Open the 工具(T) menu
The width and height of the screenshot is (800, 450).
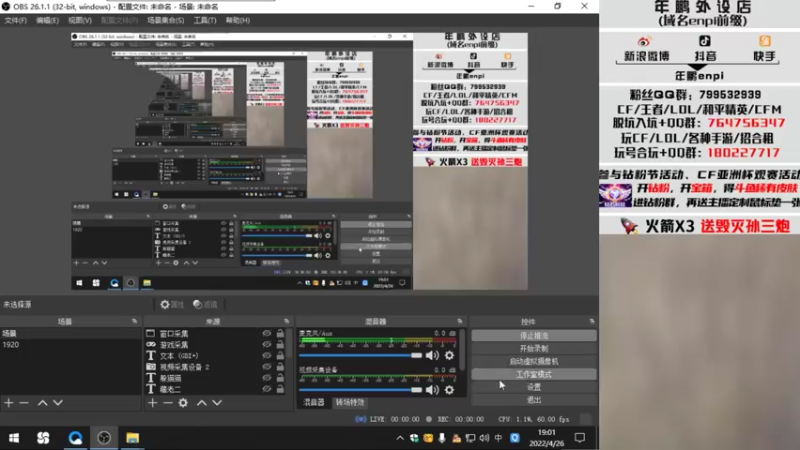pyautogui.click(x=205, y=20)
